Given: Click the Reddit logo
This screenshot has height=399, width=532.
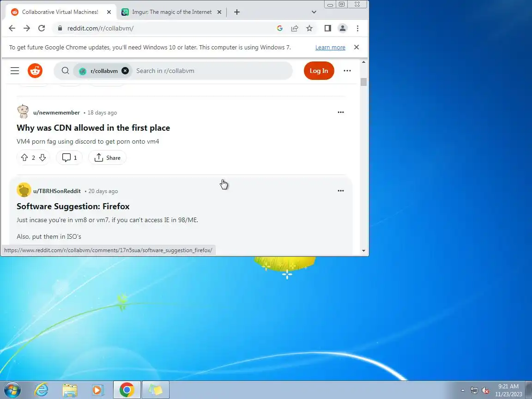Looking at the screenshot, I should (x=35, y=71).
